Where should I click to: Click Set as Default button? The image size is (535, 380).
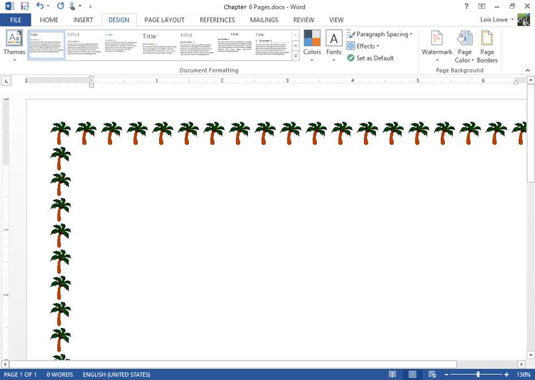[371, 58]
